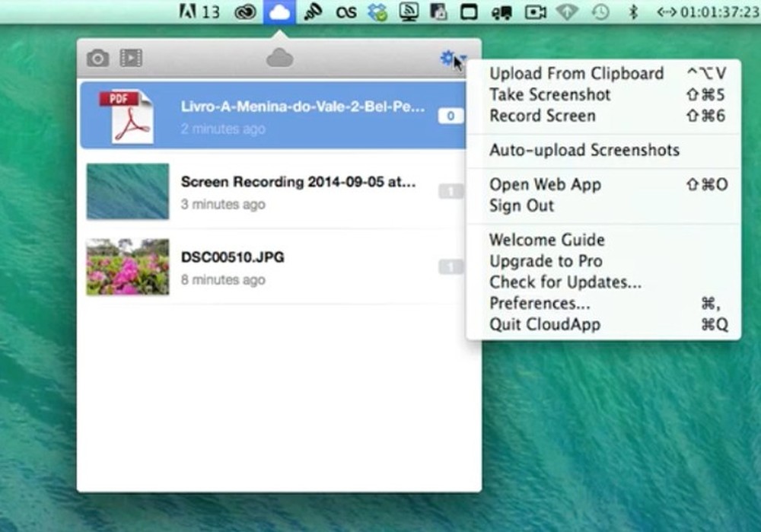761x532 pixels.
Task: Open the clipboard upload item from the menu
Action: [576, 73]
